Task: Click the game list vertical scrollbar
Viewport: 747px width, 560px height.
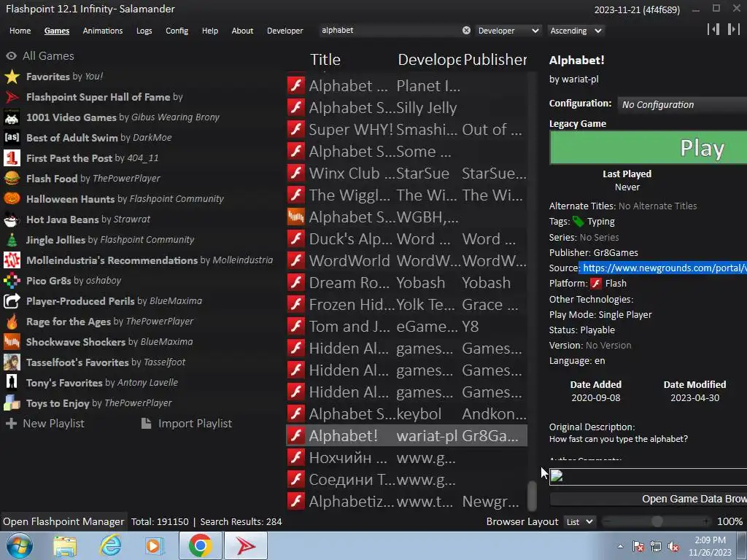Action: (x=532, y=495)
